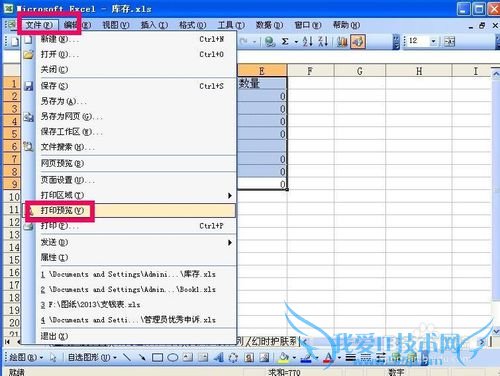Click cell E1 containing 数量
Screen dimensions: 500x376
tap(262, 83)
